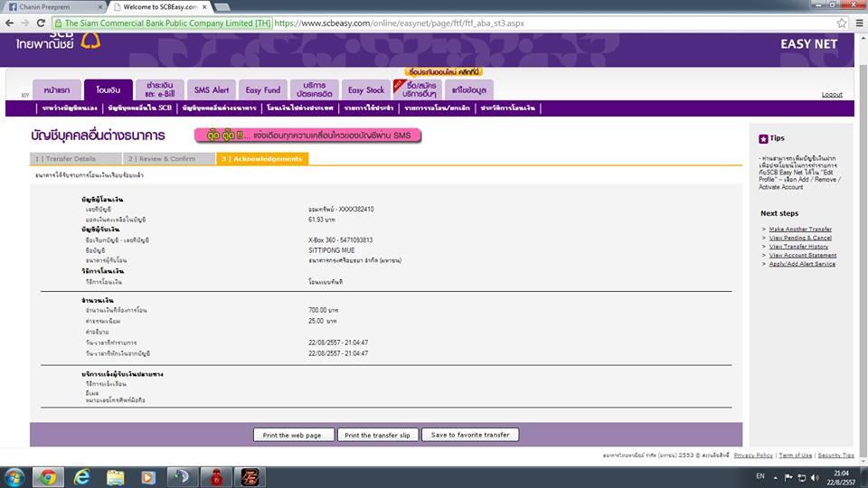Click the EN language indicator

coord(760,476)
